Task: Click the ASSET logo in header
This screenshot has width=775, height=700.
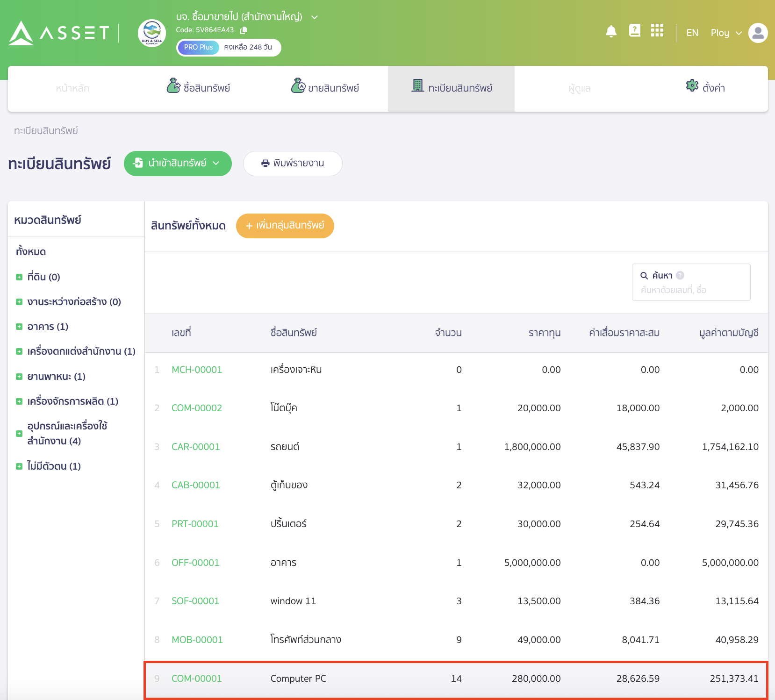Action: tap(59, 33)
